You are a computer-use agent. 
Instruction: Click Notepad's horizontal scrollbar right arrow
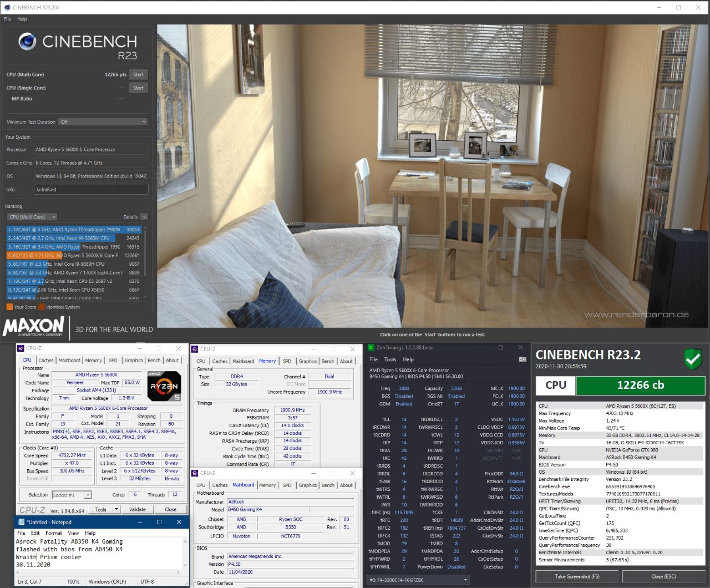pos(178,572)
